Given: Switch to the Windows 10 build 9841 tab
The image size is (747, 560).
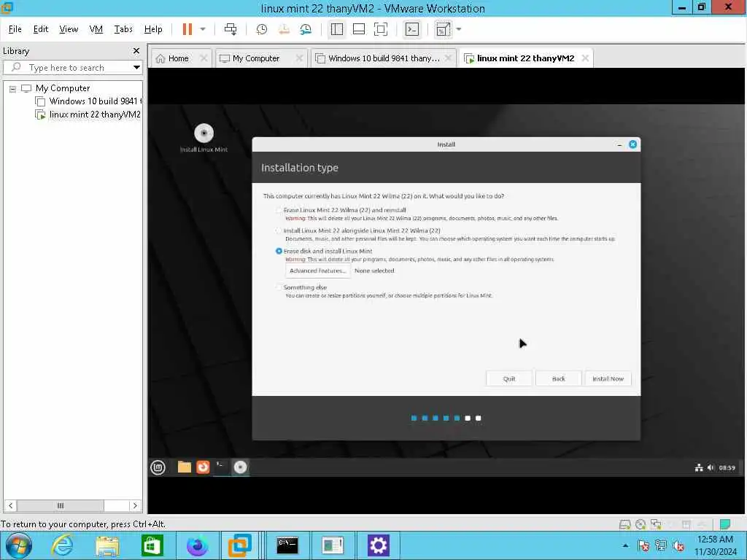Looking at the screenshot, I should (x=384, y=58).
